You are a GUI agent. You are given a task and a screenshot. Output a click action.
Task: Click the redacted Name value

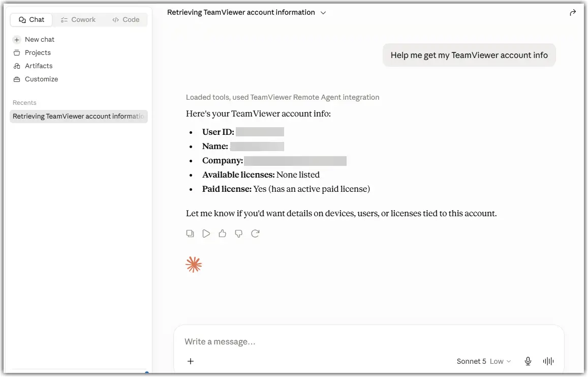pyautogui.click(x=257, y=146)
